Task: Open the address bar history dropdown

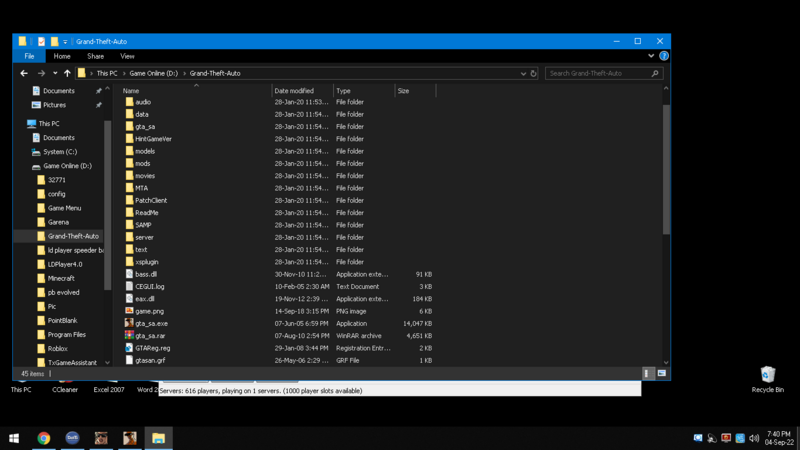Action: (x=523, y=73)
